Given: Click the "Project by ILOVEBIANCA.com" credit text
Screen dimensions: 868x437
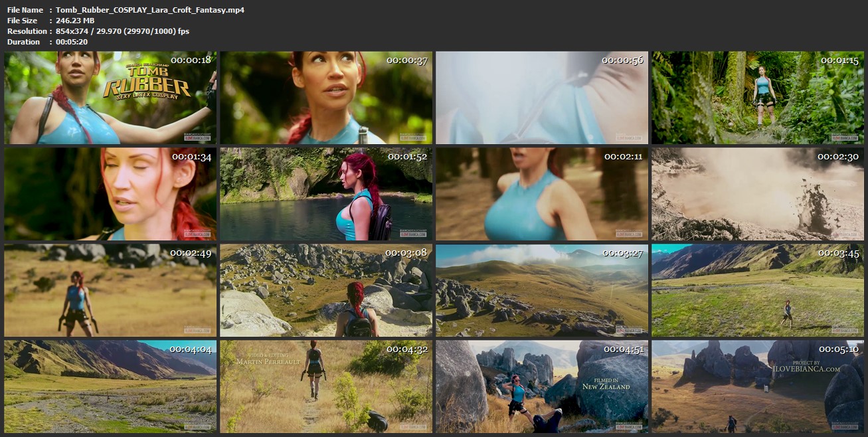Looking at the screenshot, I should coord(806,365).
